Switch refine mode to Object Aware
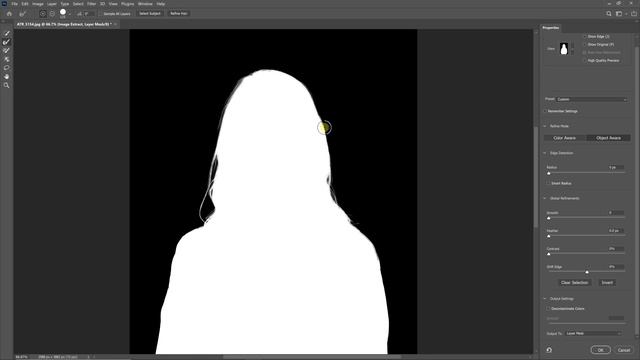Image resolution: width=640 pixels, height=360 pixels. [608, 138]
